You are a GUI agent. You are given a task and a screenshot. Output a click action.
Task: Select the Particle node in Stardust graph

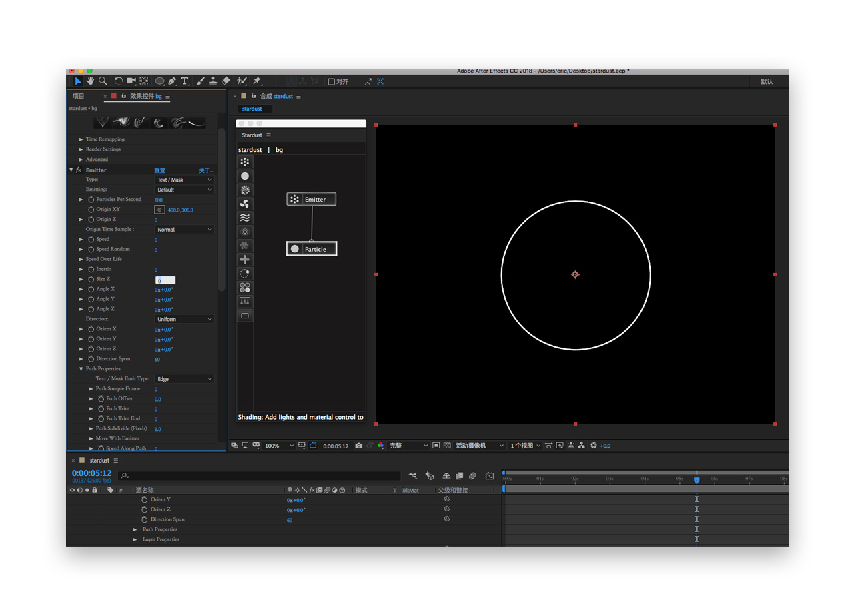coord(312,248)
